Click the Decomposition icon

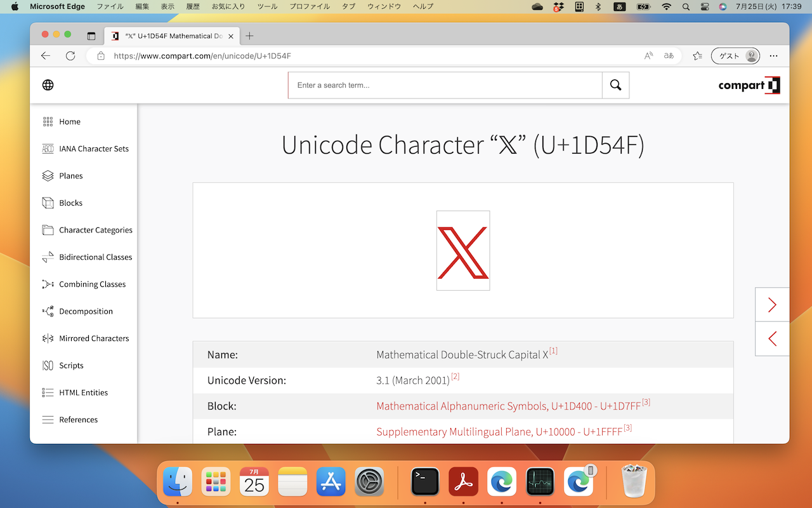[x=48, y=311]
